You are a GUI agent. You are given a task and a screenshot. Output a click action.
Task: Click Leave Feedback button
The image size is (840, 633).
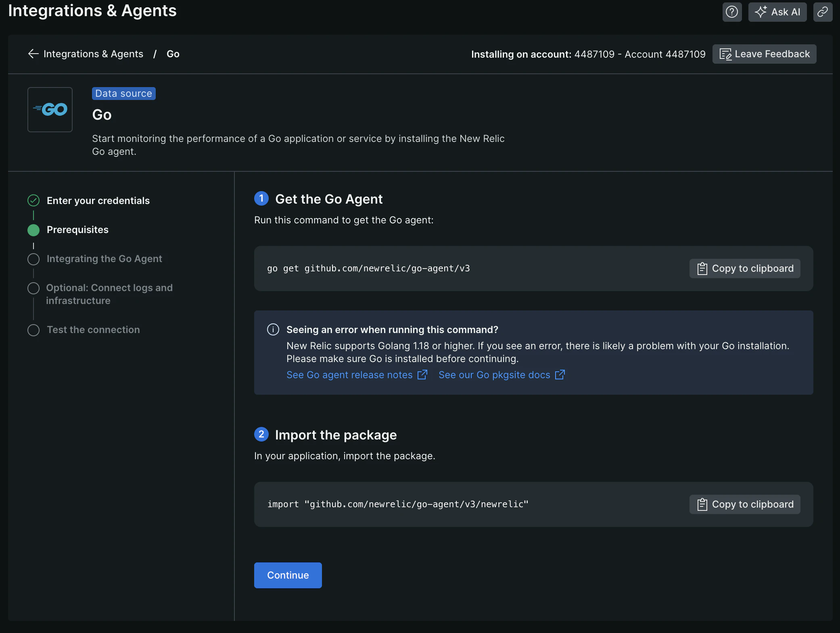[x=765, y=54]
